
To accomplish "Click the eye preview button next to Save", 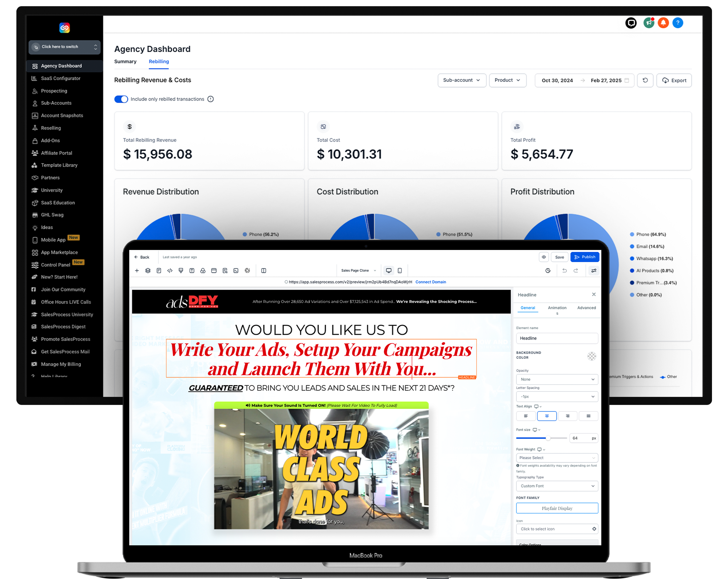I will (x=544, y=257).
